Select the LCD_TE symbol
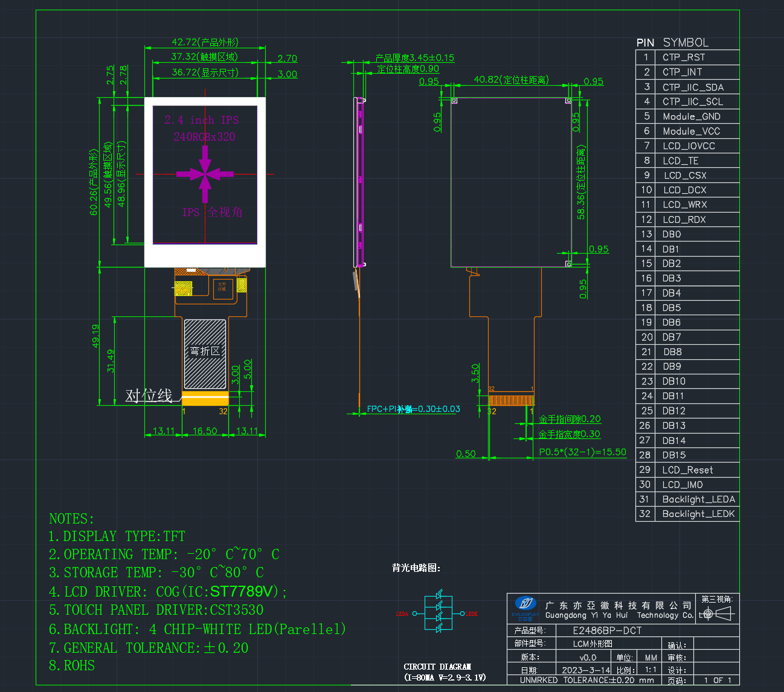 point(681,161)
